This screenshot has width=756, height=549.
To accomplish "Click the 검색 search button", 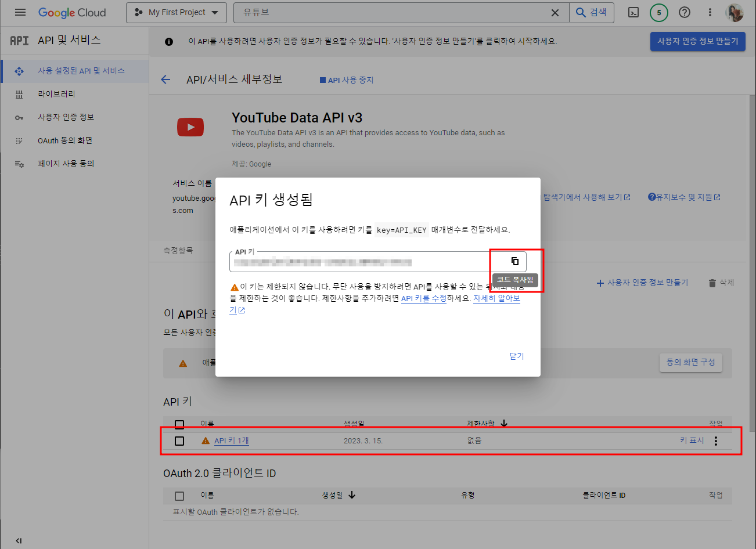I will point(591,12).
